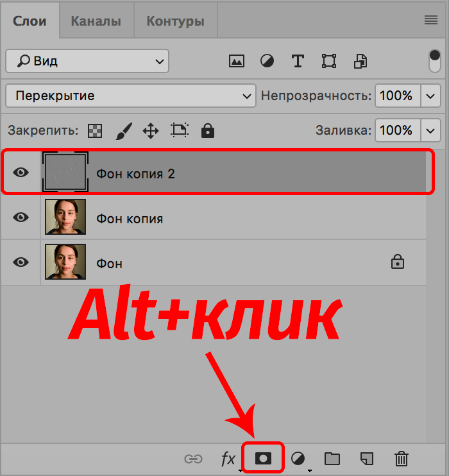Screen dimensions: 449x476
Task: Hide the Фон копия layer
Action: pos(21,217)
